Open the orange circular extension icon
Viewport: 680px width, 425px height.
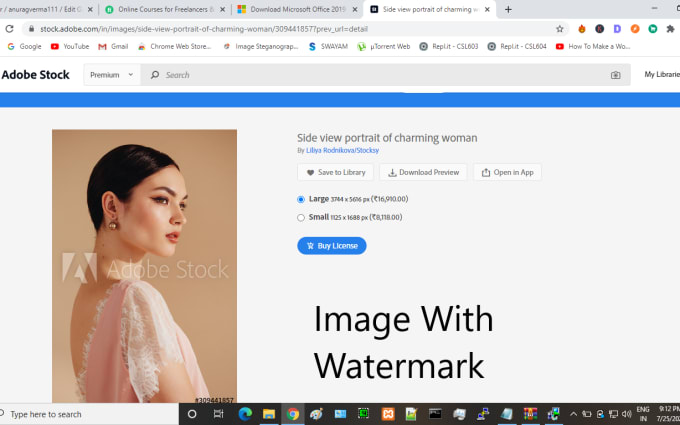click(635, 29)
